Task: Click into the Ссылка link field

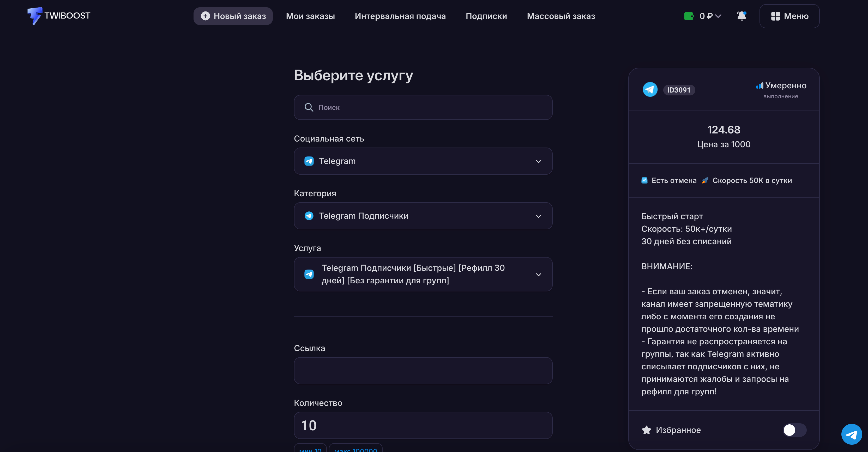Action: (423, 370)
